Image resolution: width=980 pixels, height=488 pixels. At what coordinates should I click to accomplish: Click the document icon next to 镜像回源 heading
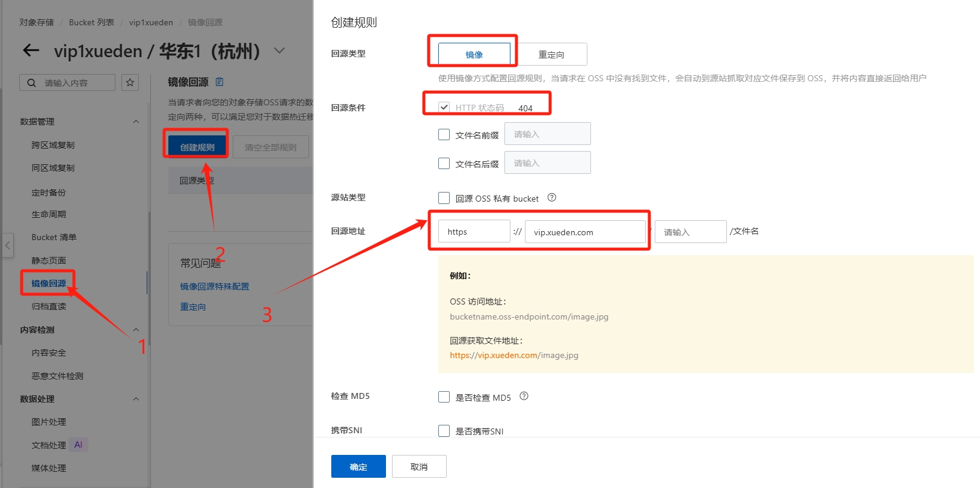coord(219,82)
